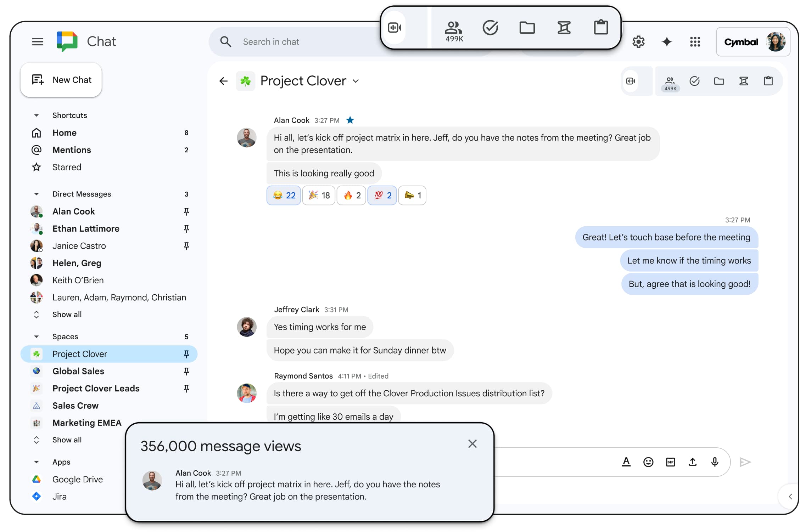This screenshot has width=811, height=532.
Task: Toggle the laughing emoji reaction with 22
Action: [284, 196]
